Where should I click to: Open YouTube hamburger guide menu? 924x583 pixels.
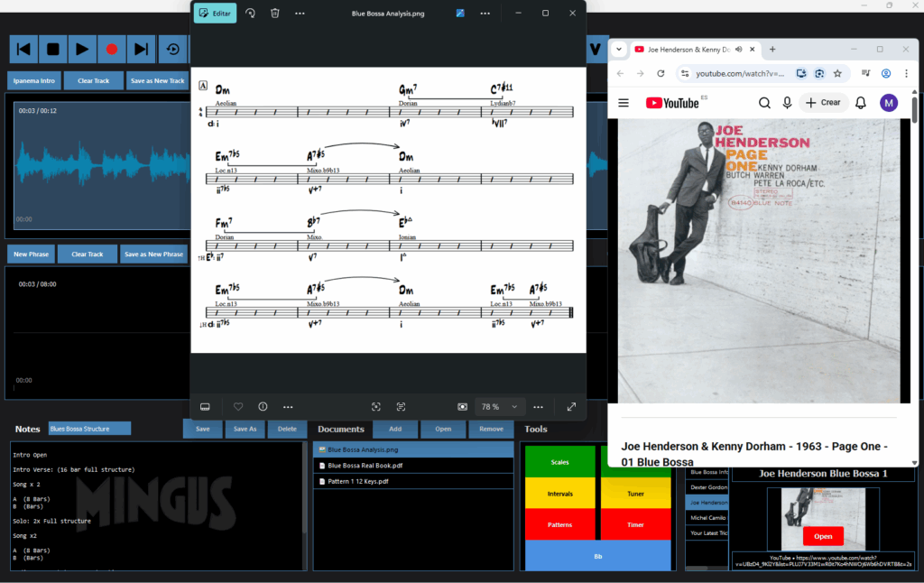tap(624, 103)
